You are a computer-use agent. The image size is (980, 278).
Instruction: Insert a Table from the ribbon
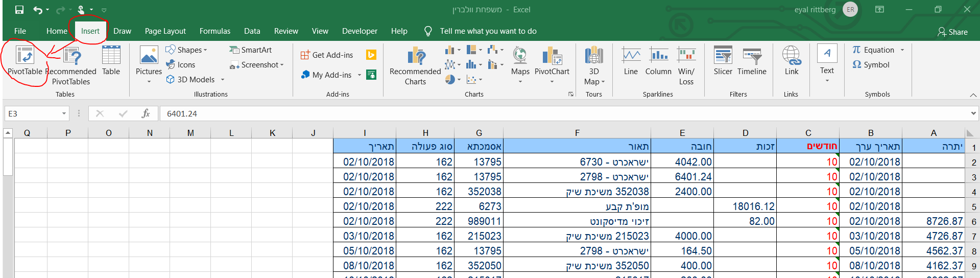[x=111, y=55]
